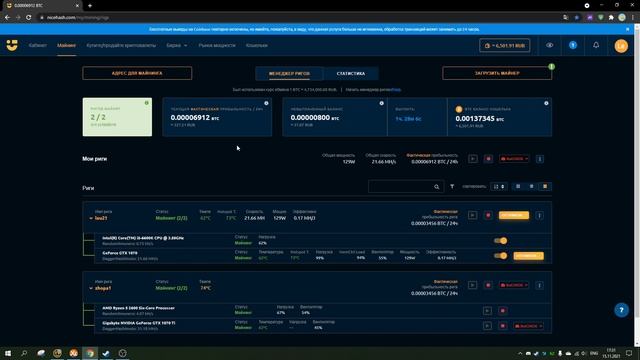Screen dimensions: 640x360
Task: Open GTX 1070 Ti power mode dropdown
Action: point(529,326)
